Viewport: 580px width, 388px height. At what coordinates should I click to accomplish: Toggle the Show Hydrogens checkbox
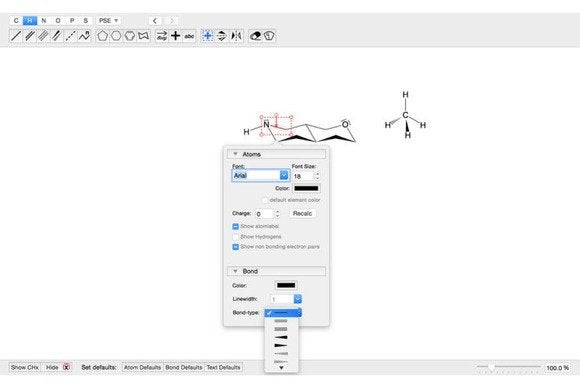click(x=236, y=236)
